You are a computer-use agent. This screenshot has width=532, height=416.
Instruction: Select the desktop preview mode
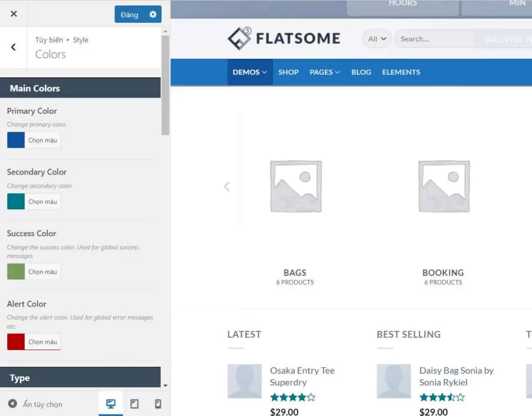click(x=110, y=404)
